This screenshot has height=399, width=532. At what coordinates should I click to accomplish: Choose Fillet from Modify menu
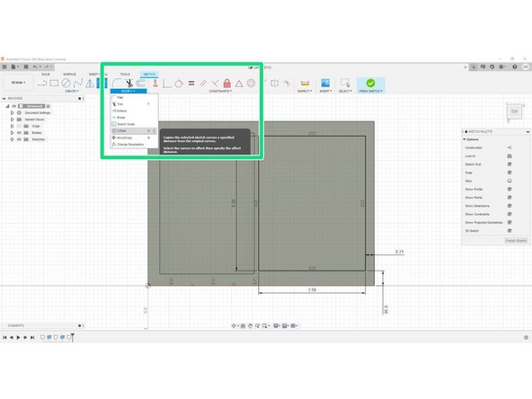[134, 97]
